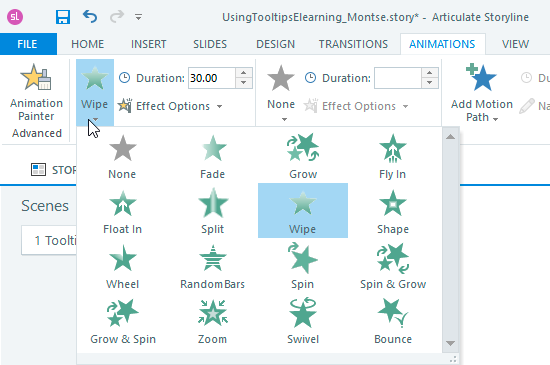Screen dimensions: 550x365
Task: Open the Customize Quick Access Toolbar arrow
Action: click(x=139, y=17)
